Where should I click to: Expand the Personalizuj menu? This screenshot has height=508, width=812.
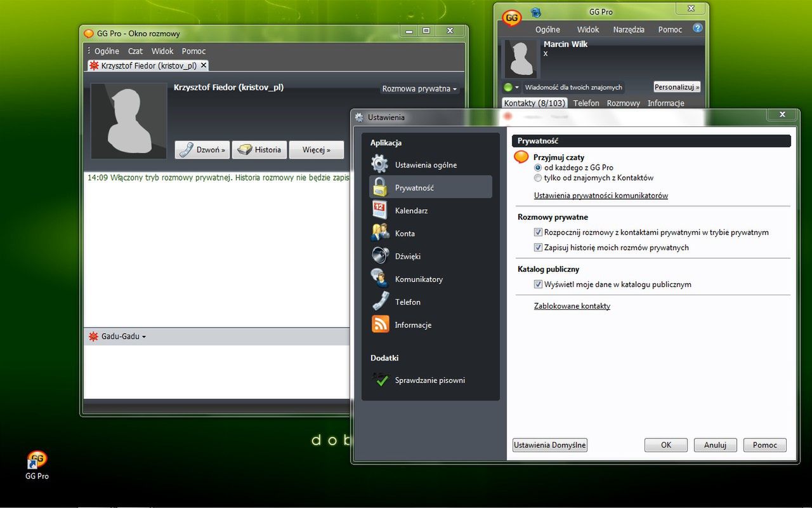[x=677, y=87]
